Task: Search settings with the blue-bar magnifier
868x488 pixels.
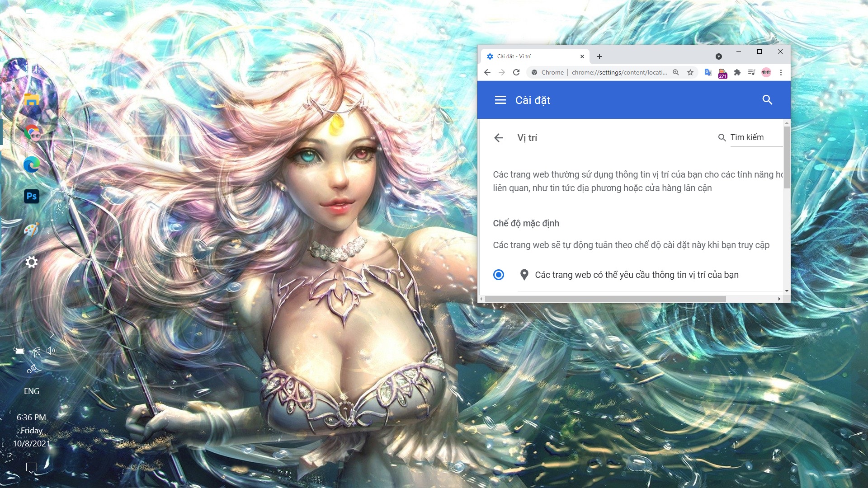Action: click(767, 100)
